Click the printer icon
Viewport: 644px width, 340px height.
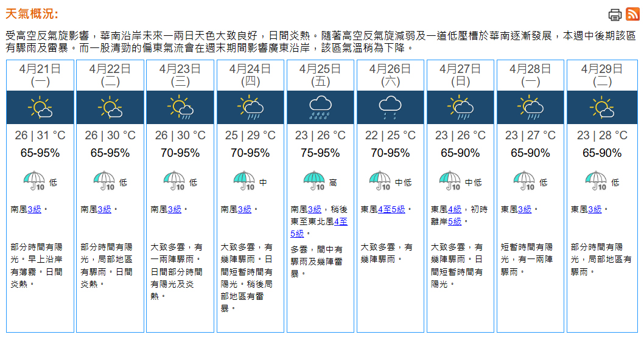[614, 15]
